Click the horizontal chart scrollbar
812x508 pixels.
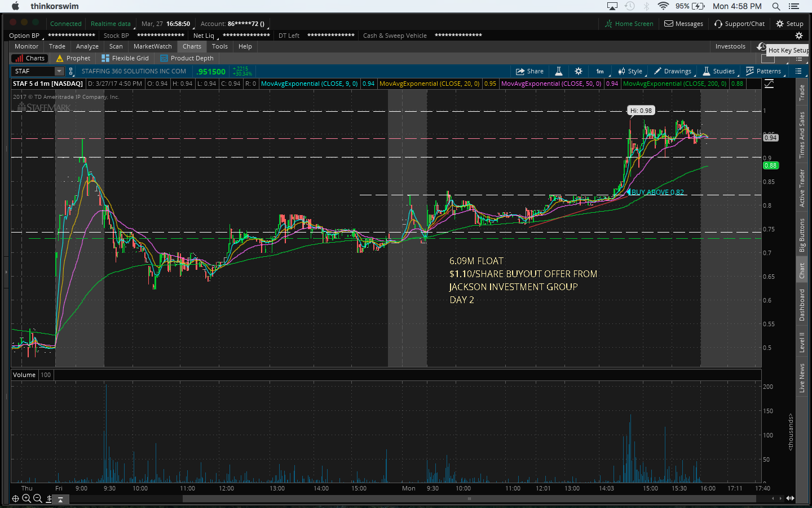coord(469,499)
